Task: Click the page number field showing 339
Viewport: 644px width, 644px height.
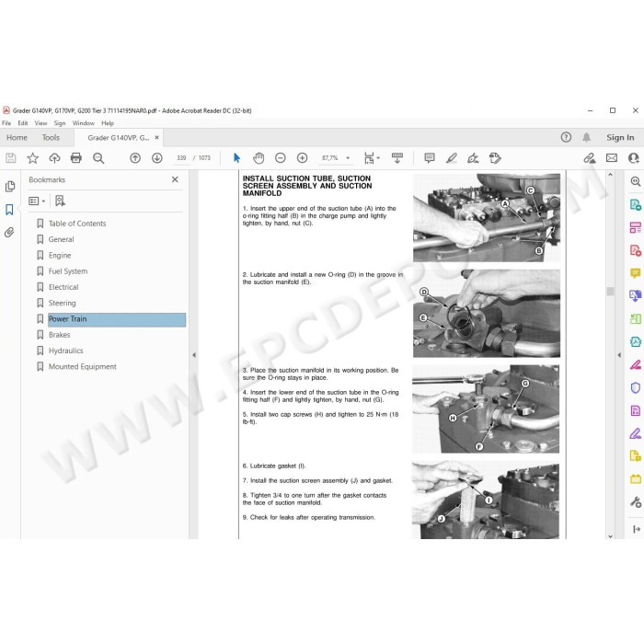Action: coord(181,158)
